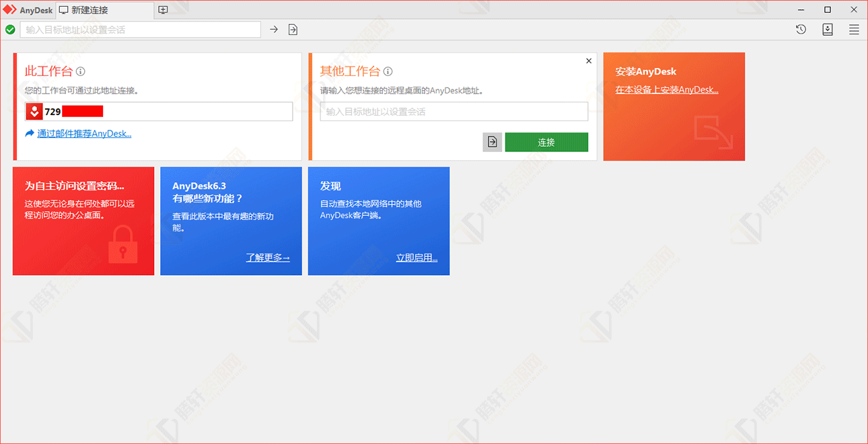
Task: Click the remote address input field
Action: [x=454, y=112]
